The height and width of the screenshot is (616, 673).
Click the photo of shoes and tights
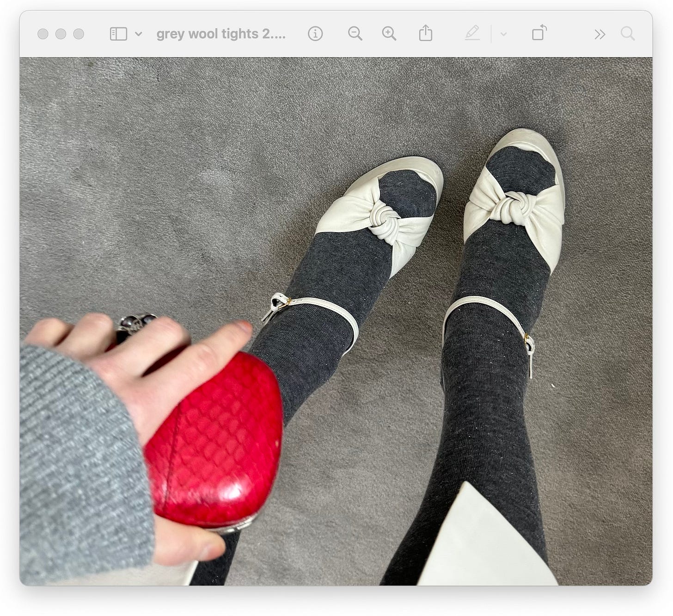(336, 321)
